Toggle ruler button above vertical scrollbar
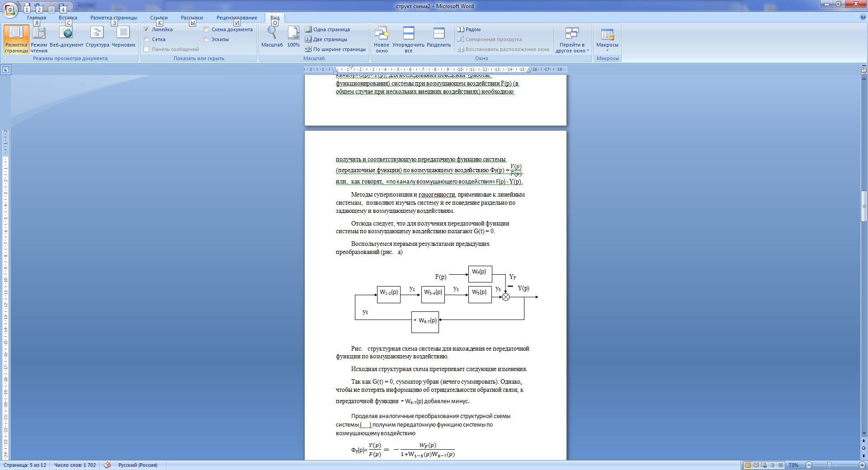Viewport: 868px width, 470px height. click(864, 70)
